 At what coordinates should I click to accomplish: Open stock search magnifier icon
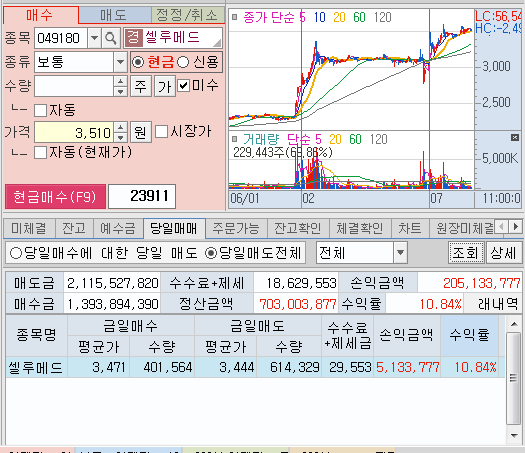tap(111, 38)
